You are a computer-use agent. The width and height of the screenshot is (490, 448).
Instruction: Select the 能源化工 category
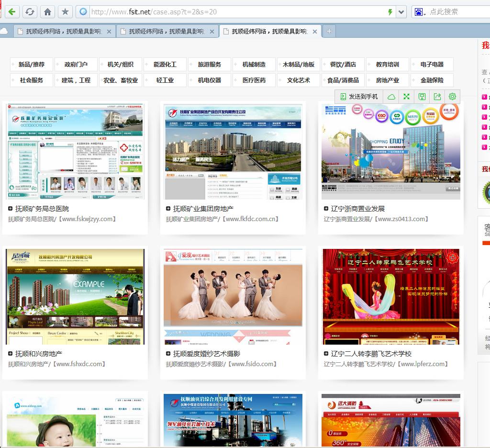(x=165, y=65)
